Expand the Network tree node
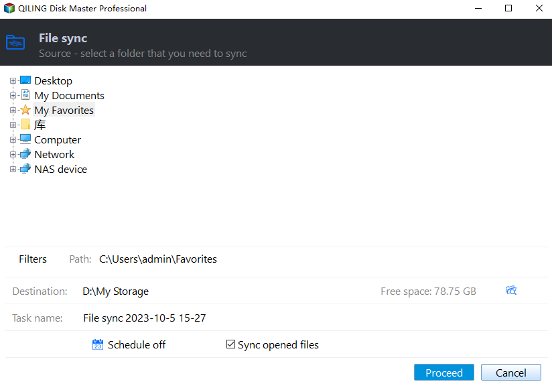The width and height of the screenshot is (552, 392). pyautogui.click(x=13, y=155)
